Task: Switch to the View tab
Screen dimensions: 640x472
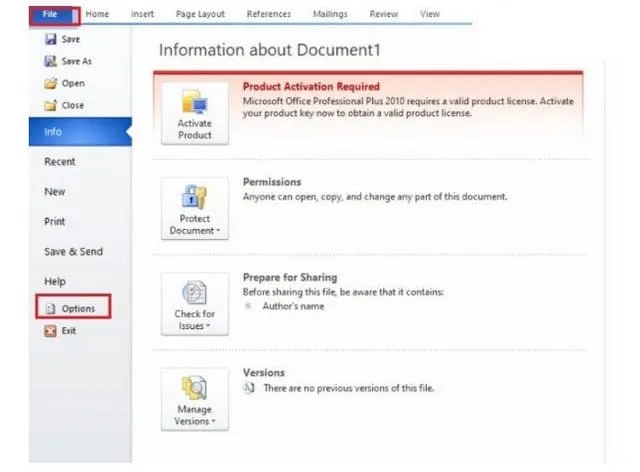Action: coord(430,14)
